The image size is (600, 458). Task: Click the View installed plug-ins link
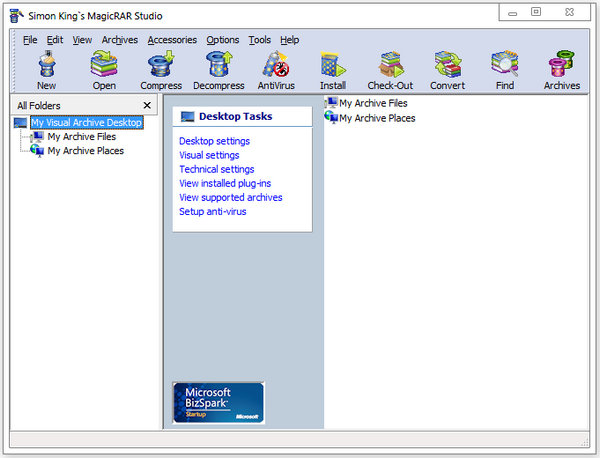coord(225,183)
